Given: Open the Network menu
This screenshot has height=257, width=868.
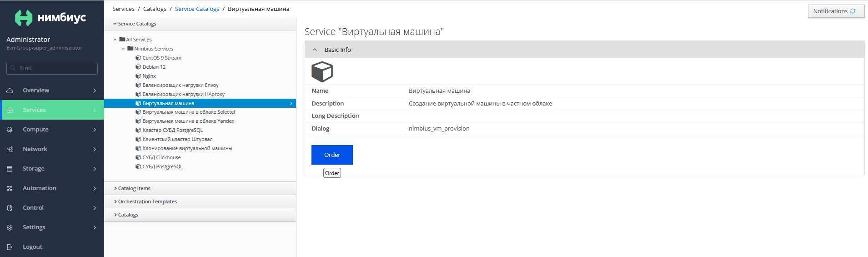Looking at the screenshot, I should 52,149.
